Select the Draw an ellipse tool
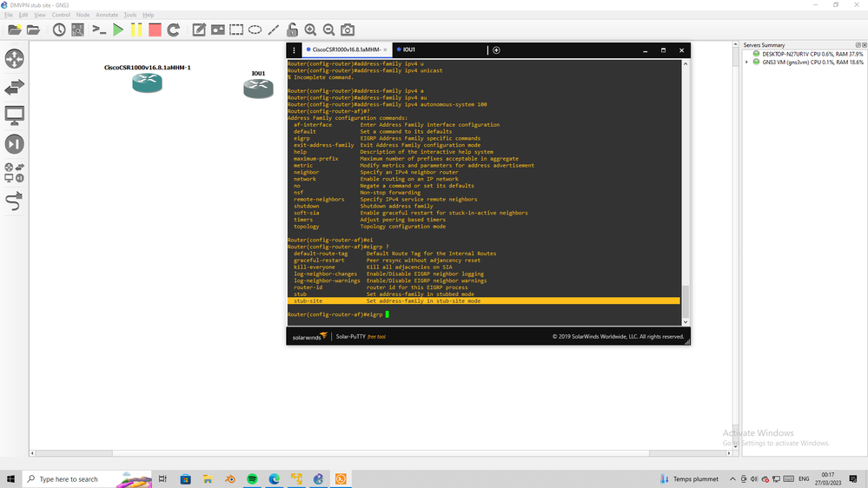Screen dimensions: 868x488 pos(255,30)
